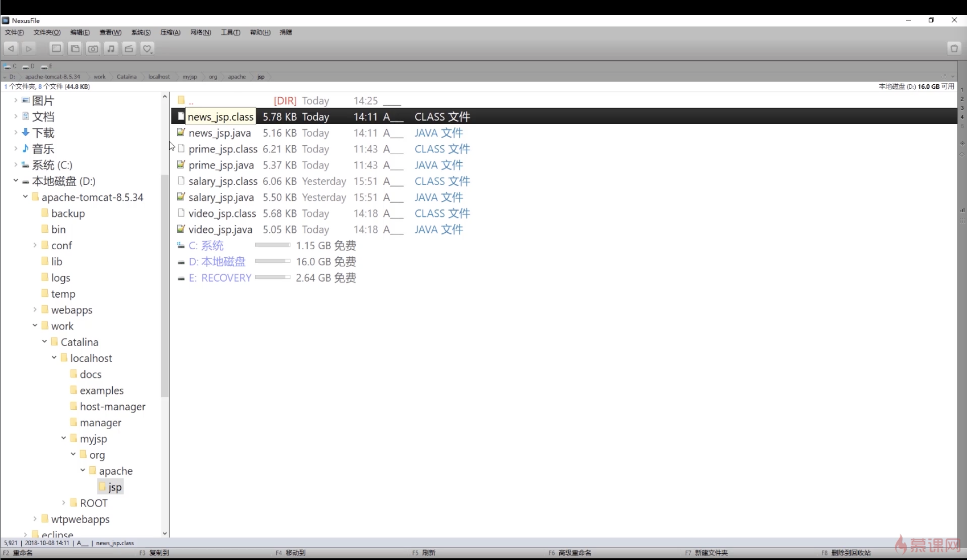Viewport: 967px width, 560px height.
Task: Click the drive shortcut toolbar icon
Action: (129, 49)
